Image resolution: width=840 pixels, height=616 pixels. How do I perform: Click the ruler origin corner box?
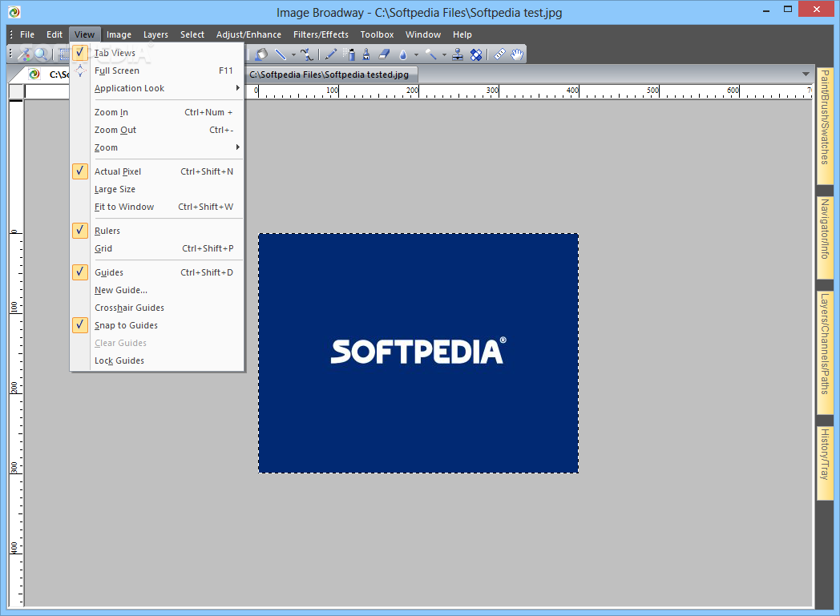[x=16, y=91]
